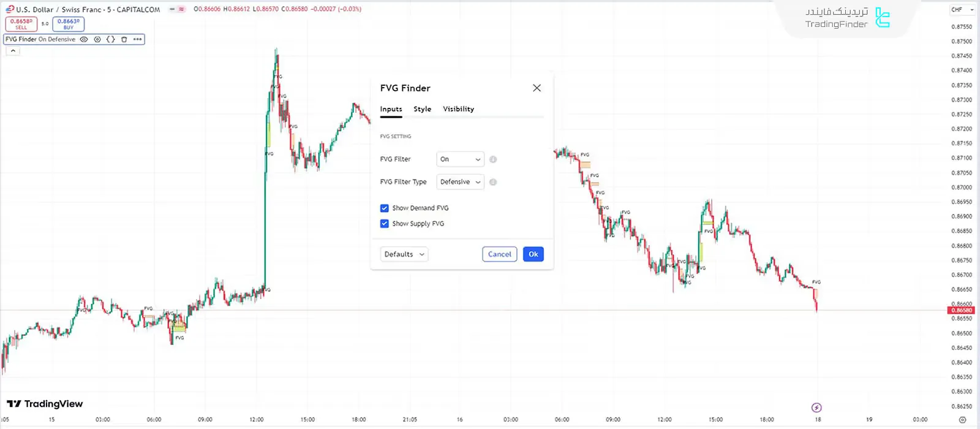This screenshot has height=429, width=980.
Task: Uncheck Show Demand FVG checkbox
Action: tap(385, 208)
